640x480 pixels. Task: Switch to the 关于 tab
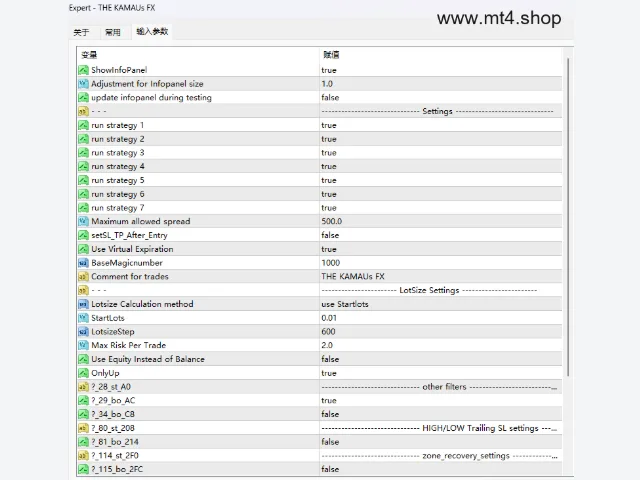coord(81,32)
